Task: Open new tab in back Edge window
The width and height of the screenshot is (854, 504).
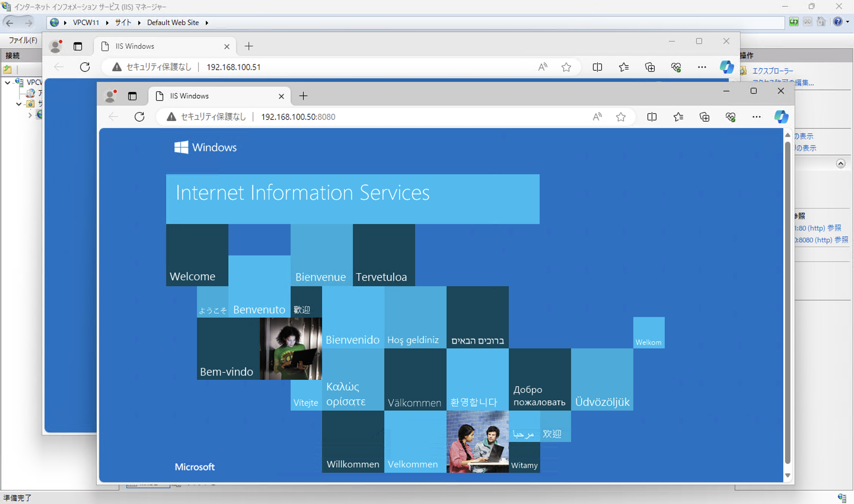Action: (249, 46)
